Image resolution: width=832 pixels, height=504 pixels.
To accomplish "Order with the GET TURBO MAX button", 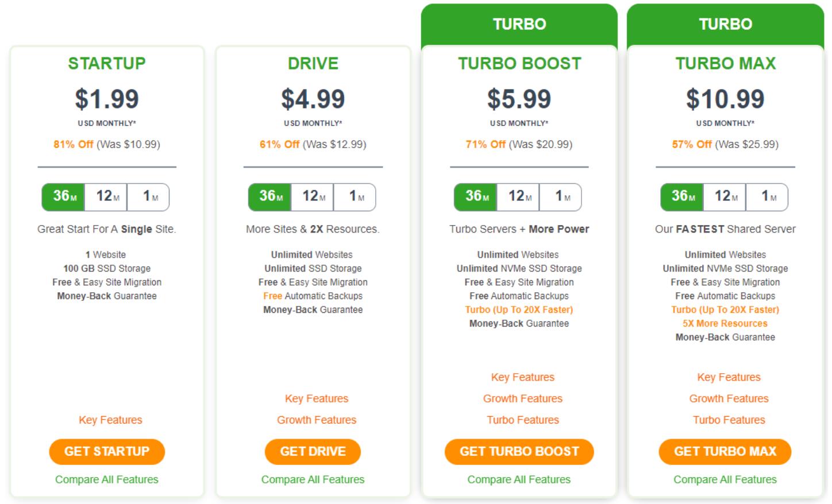I will tap(725, 452).
